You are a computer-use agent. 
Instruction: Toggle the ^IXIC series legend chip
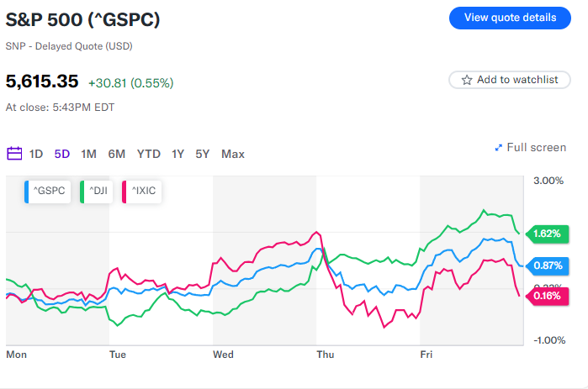tap(142, 192)
